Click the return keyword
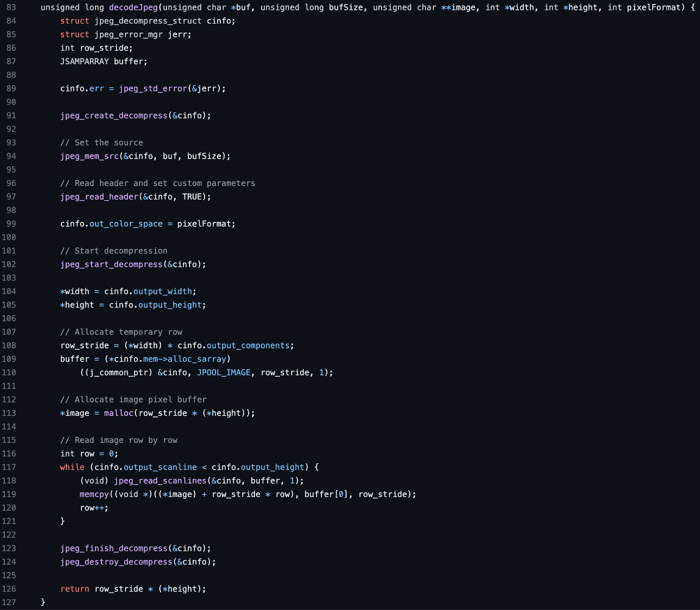Viewport: 700px width, 610px height. (x=75, y=589)
